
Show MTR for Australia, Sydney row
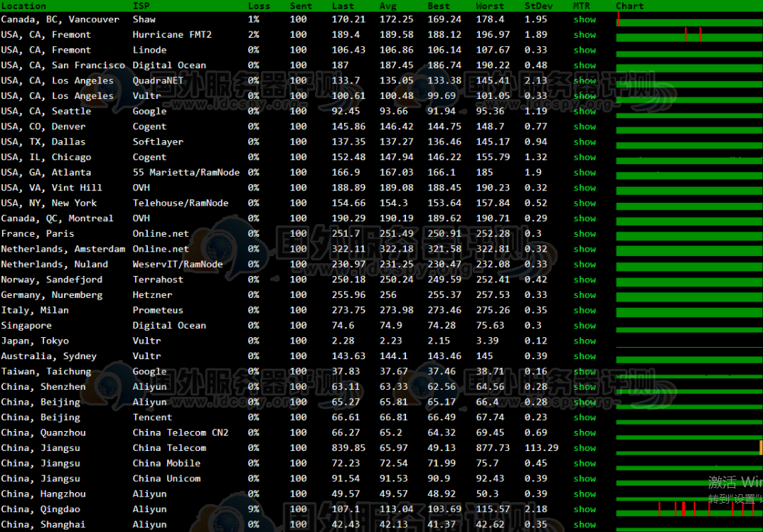coord(585,356)
